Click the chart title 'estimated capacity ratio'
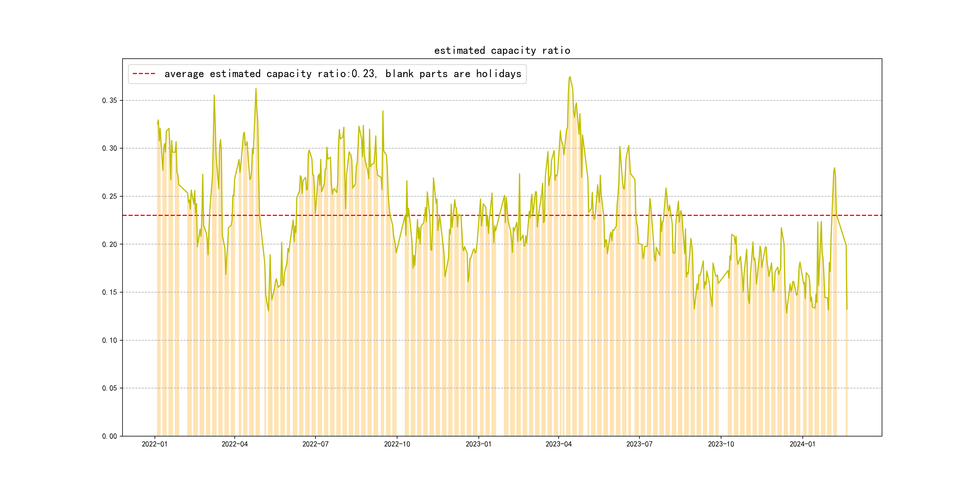 (x=502, y=51)
